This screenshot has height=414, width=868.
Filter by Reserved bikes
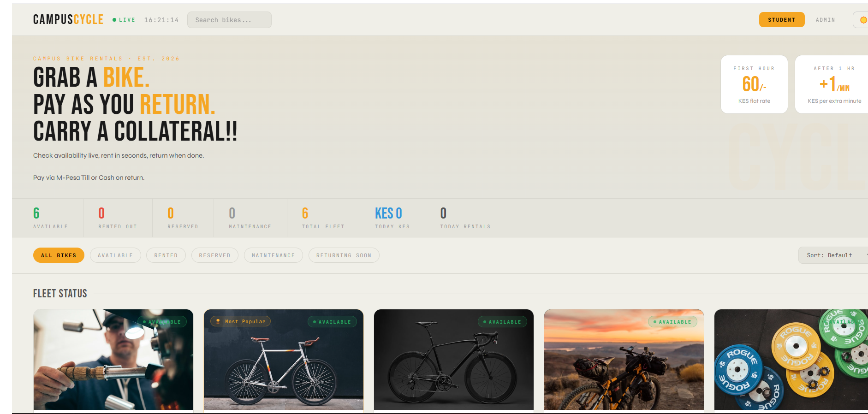215,255
